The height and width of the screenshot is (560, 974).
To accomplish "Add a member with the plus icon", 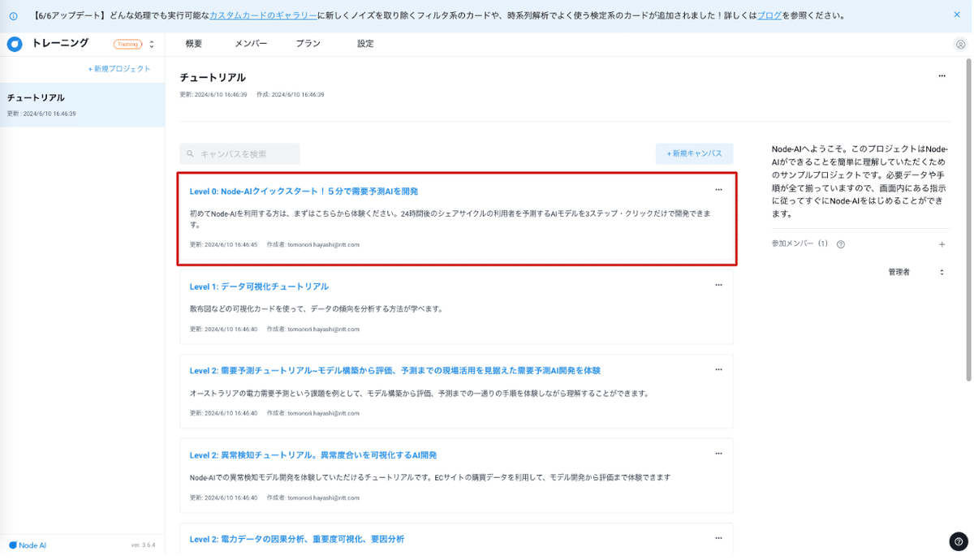I will [942, 244].
